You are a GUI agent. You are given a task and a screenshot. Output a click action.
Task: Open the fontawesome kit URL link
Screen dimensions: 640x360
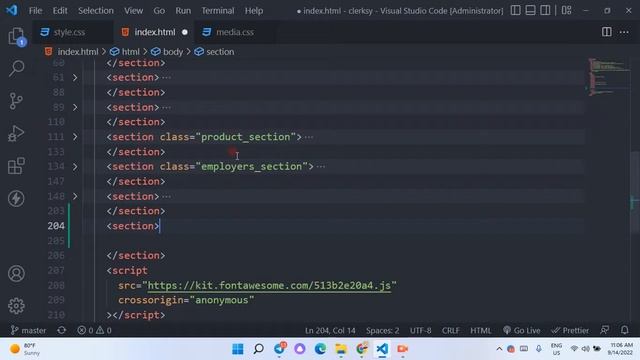tap(269, 285)
